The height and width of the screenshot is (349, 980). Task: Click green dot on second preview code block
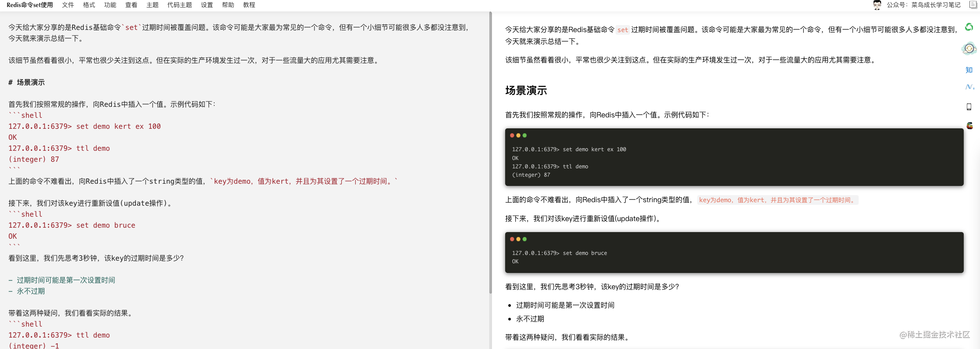coord(525,239)
